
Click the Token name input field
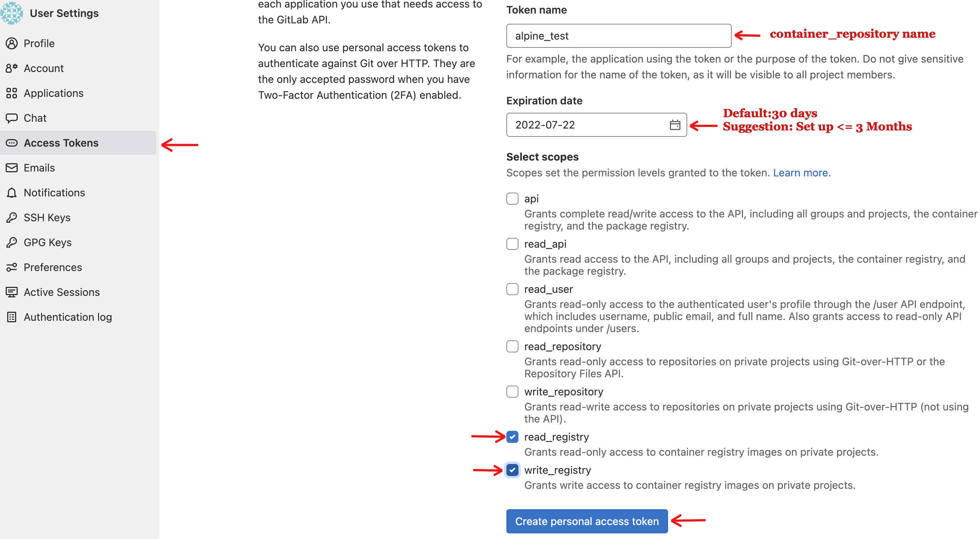[x=618, y=36]
